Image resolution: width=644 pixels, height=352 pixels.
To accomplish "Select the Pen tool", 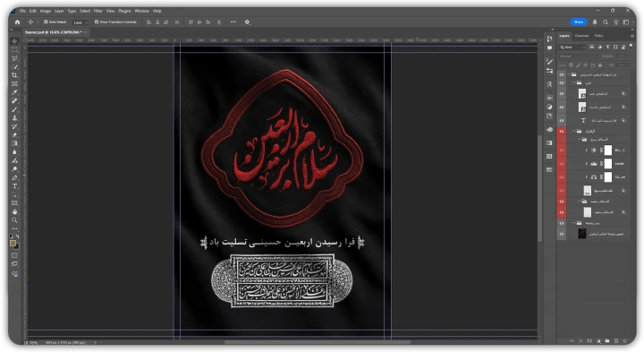I will (15, 177).
